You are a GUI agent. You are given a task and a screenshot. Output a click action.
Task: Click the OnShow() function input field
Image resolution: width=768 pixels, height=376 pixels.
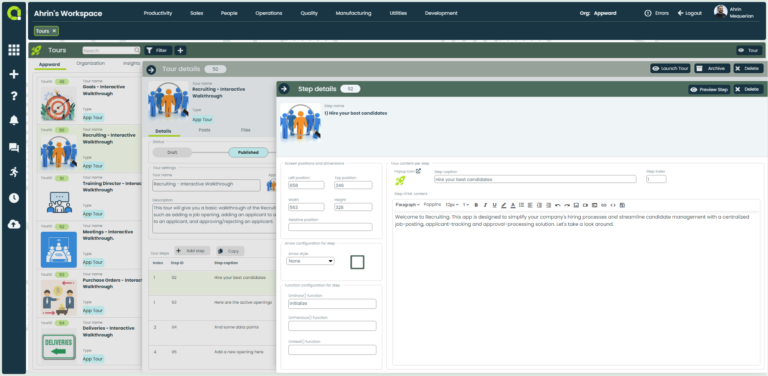tap(332, 304)
